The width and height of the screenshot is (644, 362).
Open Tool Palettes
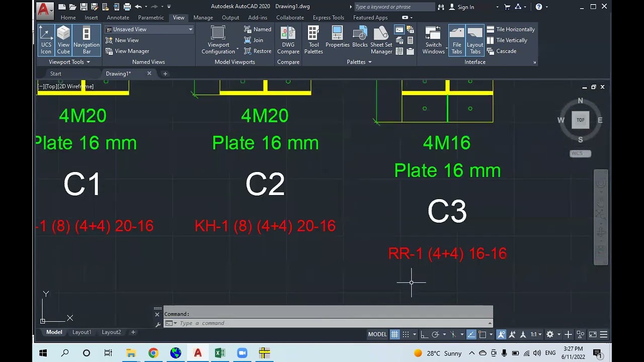pos(313,40)
